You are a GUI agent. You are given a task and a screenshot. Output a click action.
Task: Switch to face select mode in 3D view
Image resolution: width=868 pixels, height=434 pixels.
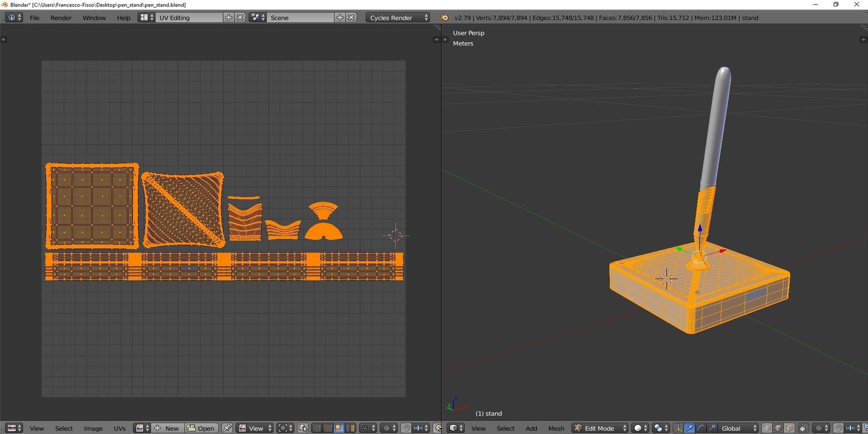point(789,428)
